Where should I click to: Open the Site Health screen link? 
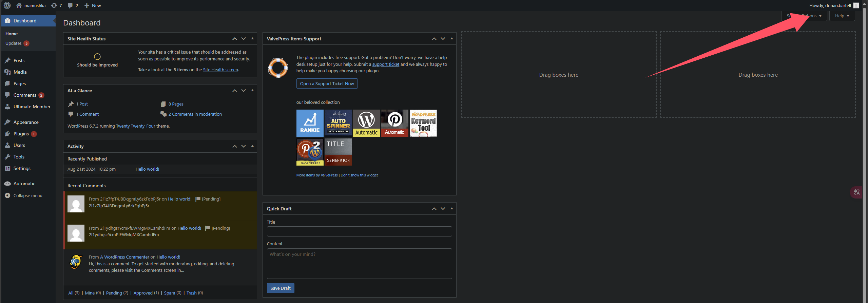(220, 70)
